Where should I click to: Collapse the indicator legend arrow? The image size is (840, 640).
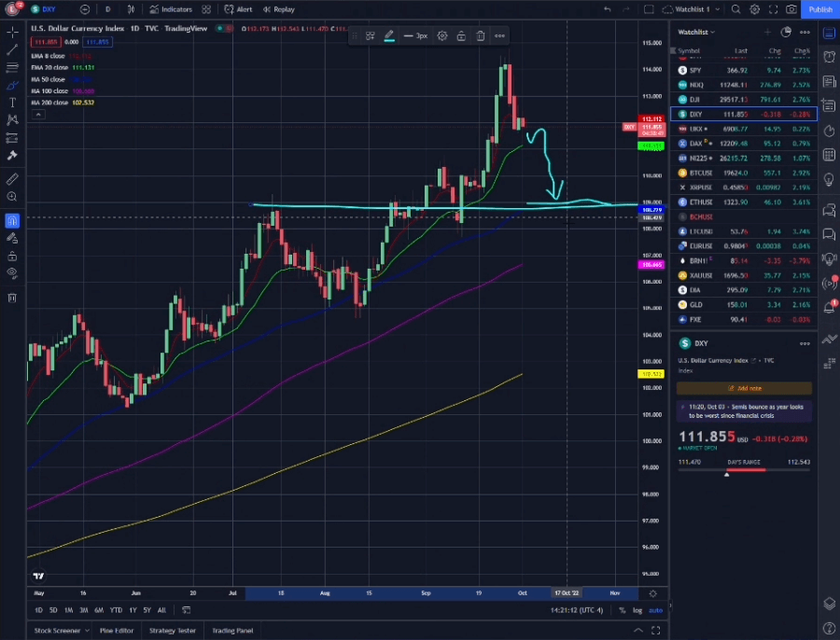click(x=38, y=115)
